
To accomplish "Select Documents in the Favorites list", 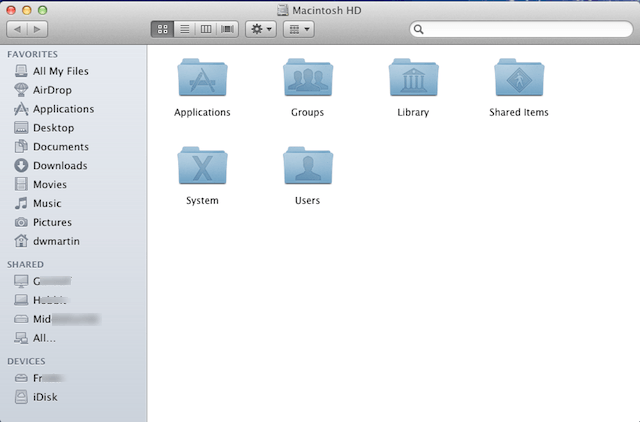I will click(x=60, y=147).
